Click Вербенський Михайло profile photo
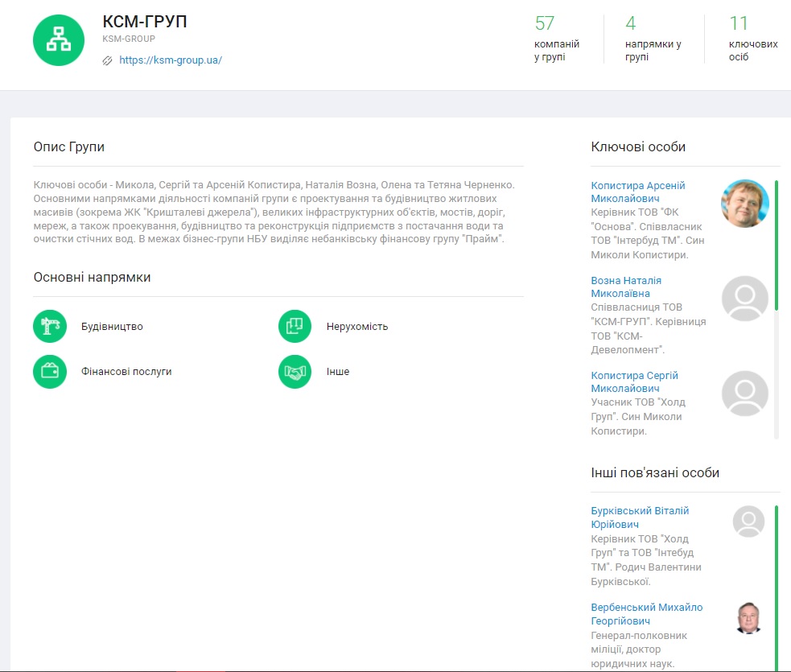The width and height of the screenshot is (791, 672). tap(748, 617)
